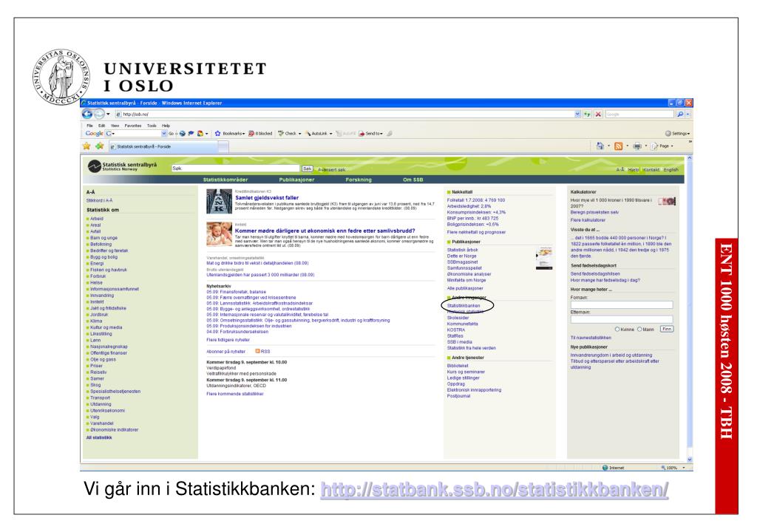This screenshot has height=532, width=757.
Task: Click the Favorites Center star icon
Action: tap(87, 146)
